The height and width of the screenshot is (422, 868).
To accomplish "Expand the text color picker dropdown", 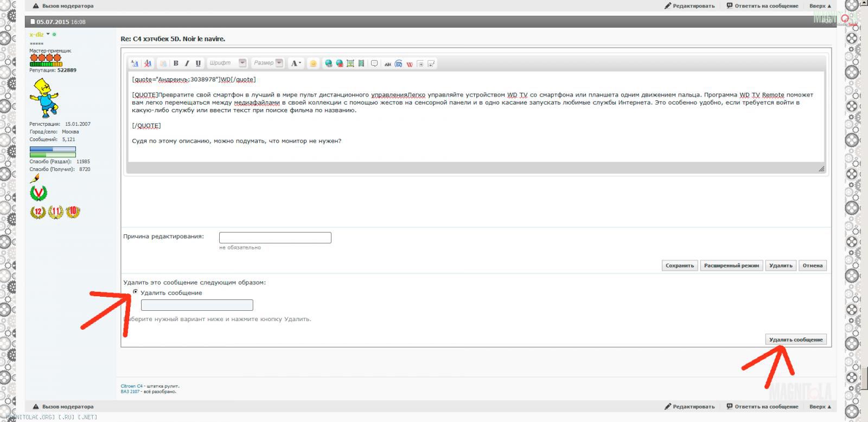I will 299,63.
